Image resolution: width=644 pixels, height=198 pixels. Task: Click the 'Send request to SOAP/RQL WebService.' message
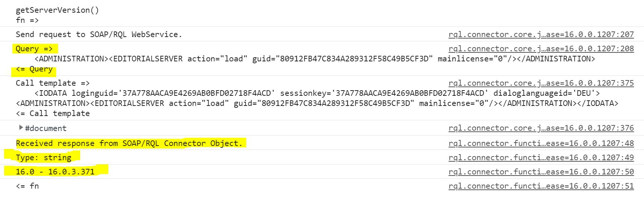coord(99,34)
